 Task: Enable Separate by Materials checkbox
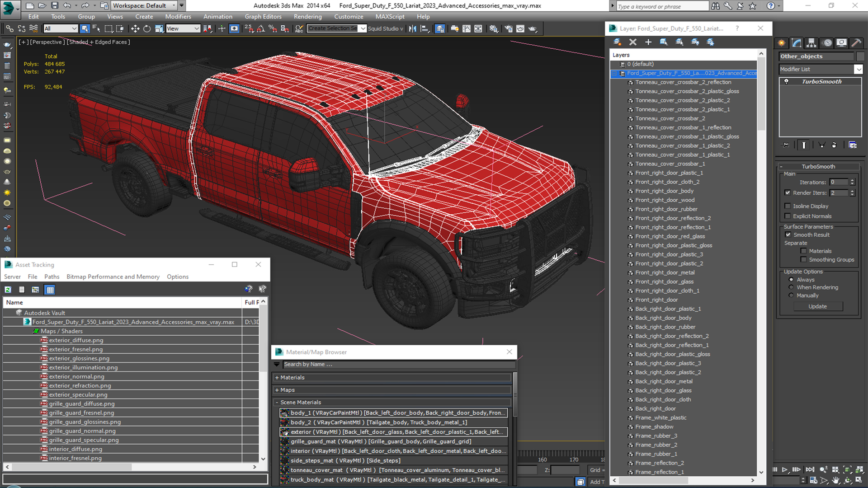[x=803, y=251]
